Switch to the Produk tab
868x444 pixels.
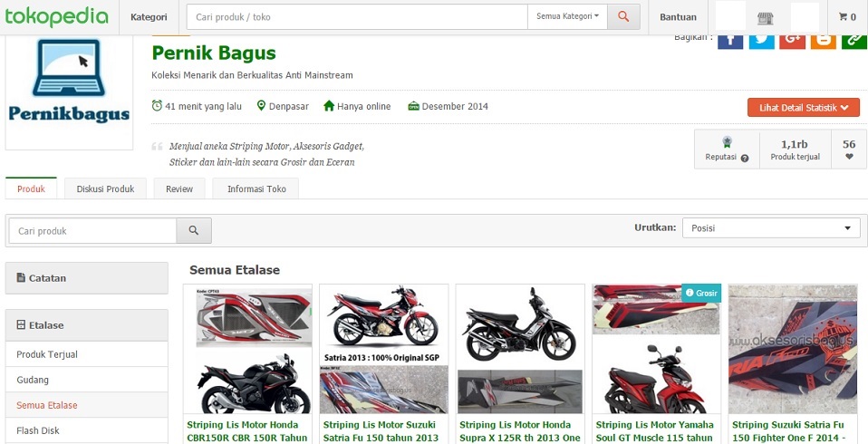pos(31,188)
